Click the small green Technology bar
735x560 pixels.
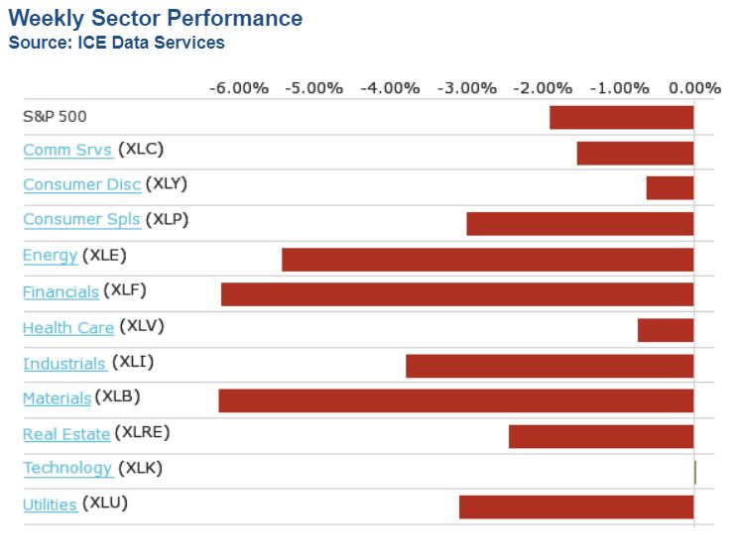click(695, 472)
